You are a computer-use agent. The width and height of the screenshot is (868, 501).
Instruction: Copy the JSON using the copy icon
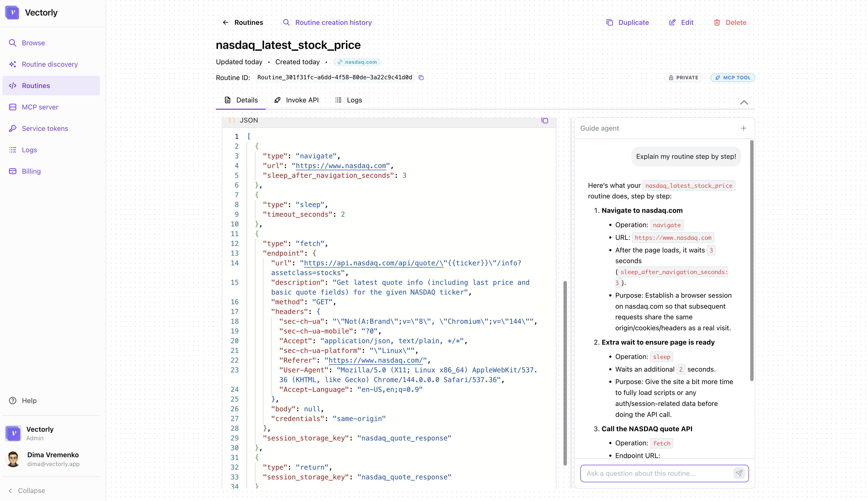[545, 121]
